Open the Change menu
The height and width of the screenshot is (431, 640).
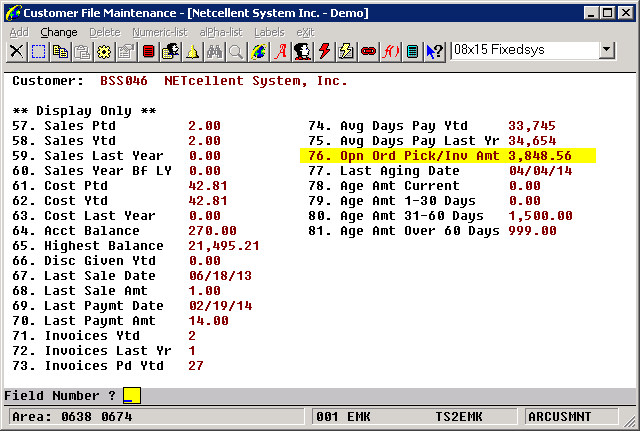click(x=59, y=32)
